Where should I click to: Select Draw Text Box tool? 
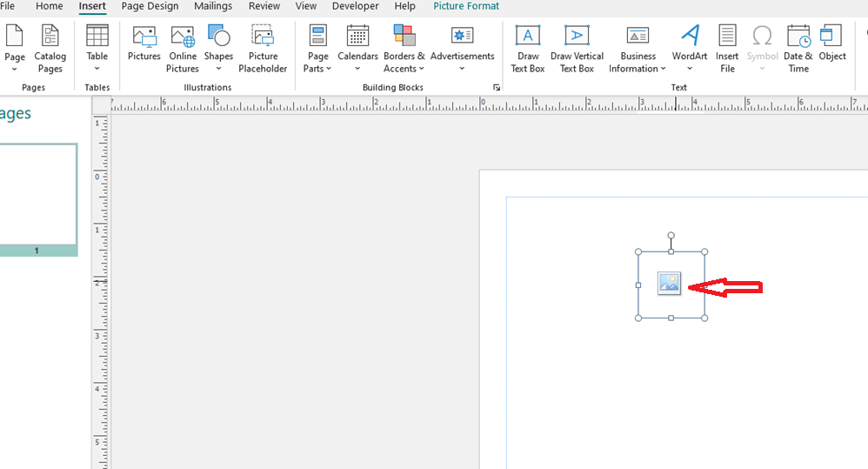pyautogui.click(x=528, y=49)
